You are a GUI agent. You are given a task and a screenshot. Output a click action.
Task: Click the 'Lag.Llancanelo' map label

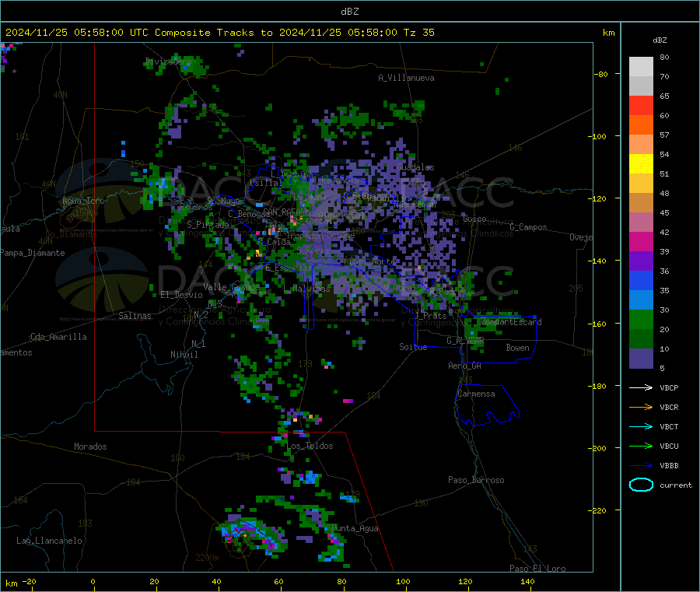click(x=50, y=541)
